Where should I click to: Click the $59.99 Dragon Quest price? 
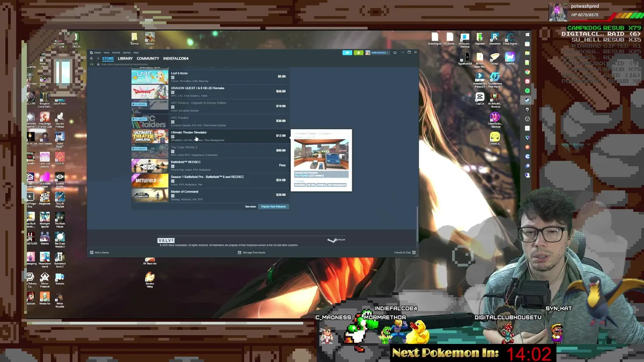click(281, 92)
